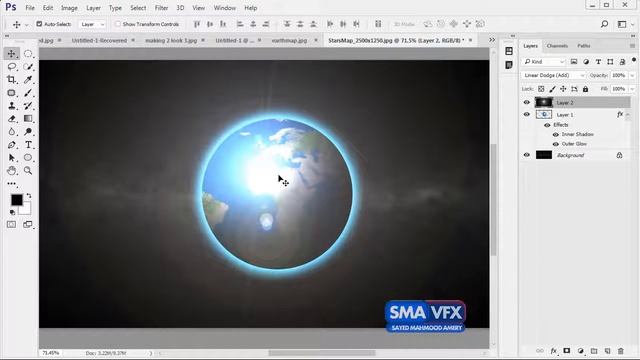Open the Layers panel menu
The image size is (640, 360).
click(632, 46)
